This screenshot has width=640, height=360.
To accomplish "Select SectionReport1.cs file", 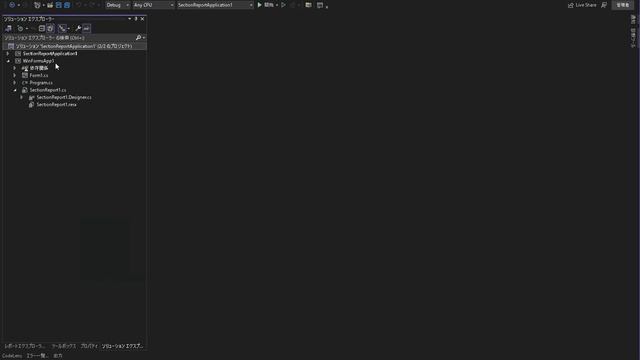I will [48, 90].
